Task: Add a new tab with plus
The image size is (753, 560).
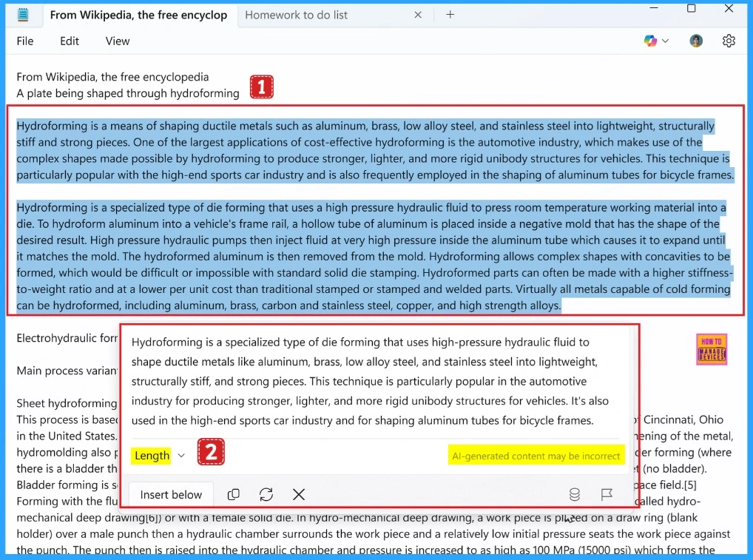Action: point(450,15)
